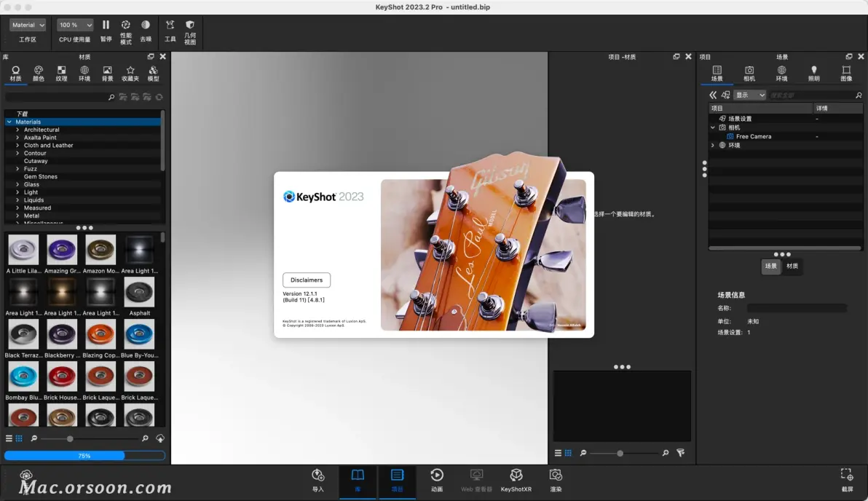This screenshot has width=868, height=501.
Task: Click the Render button
Action: [x=556, y=481]
